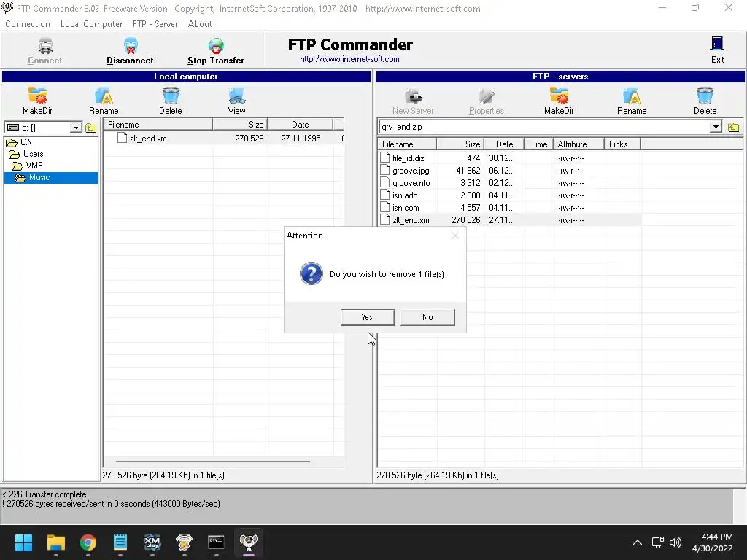Viewport: 747px width, 560px height.
Task: Click FTP up-folder icon beside path box
Action: point(733,127)
